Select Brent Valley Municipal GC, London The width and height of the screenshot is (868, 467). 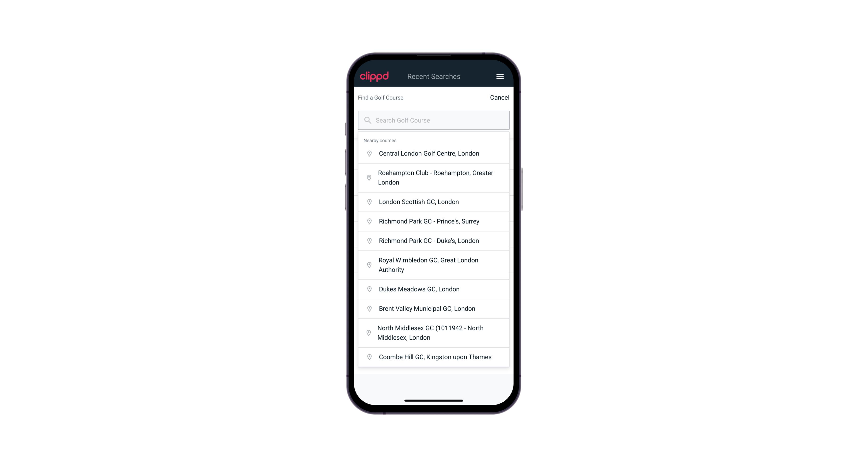pos(434,308)
